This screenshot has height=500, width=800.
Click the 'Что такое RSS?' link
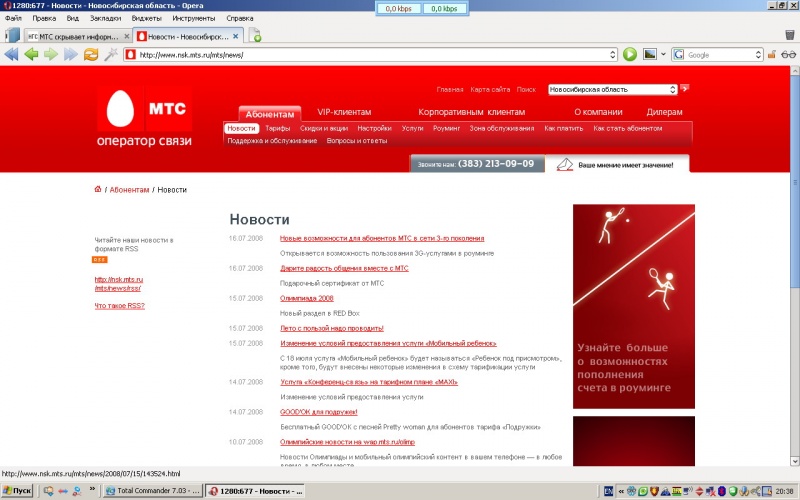point(119,305)
